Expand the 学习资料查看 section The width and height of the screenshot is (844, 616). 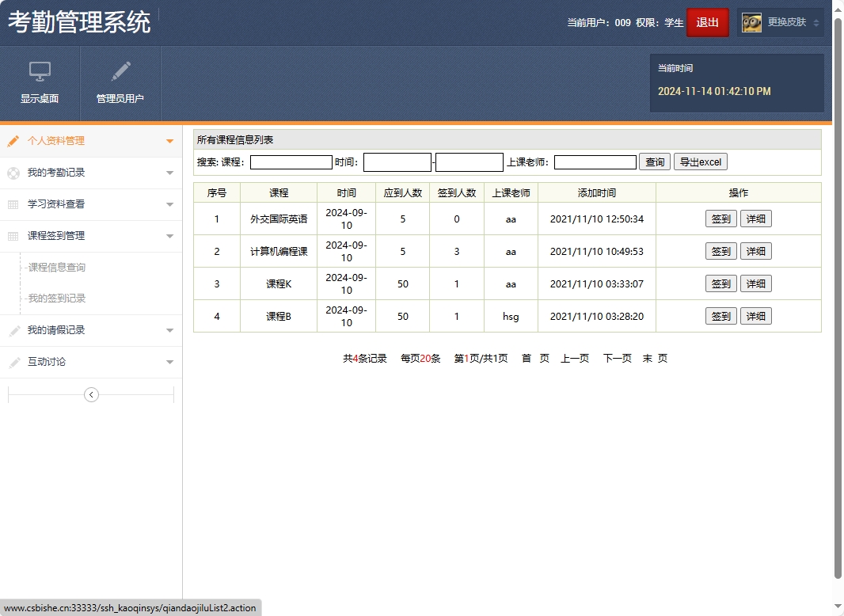(x=169, y=204)
